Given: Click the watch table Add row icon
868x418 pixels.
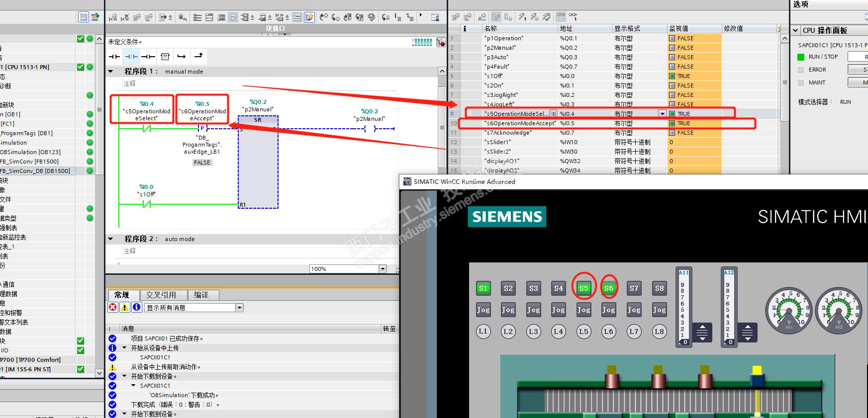Looking at the screenshot, I should tap(468, 17).
